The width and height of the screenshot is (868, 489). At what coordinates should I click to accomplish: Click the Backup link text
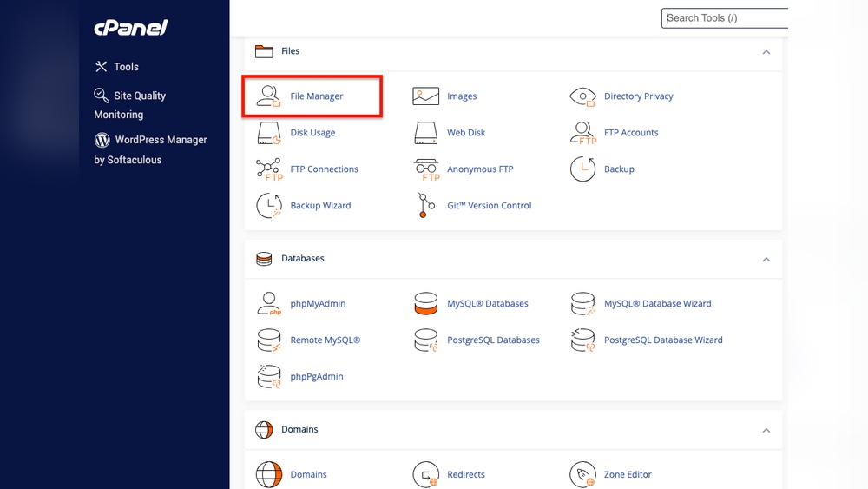coord(619,169)
